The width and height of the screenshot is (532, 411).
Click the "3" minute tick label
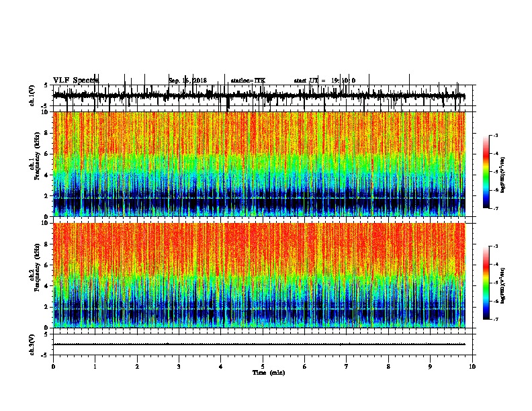tap(179, 367)
